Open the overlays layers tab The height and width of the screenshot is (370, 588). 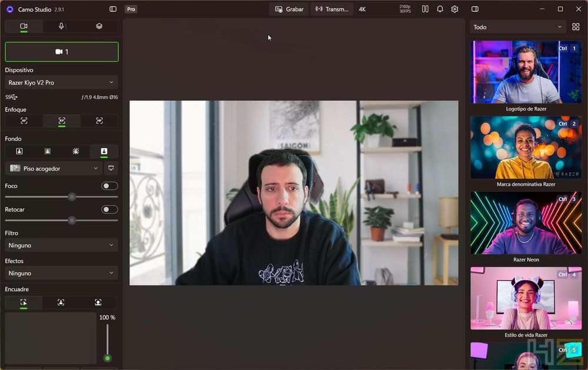tap(99, 26)
